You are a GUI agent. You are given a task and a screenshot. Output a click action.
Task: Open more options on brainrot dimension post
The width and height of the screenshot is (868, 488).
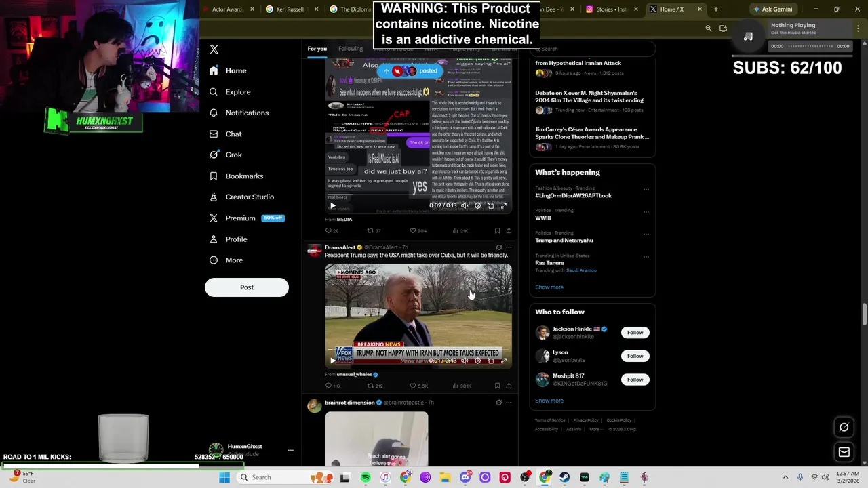(x=509, y=403)
